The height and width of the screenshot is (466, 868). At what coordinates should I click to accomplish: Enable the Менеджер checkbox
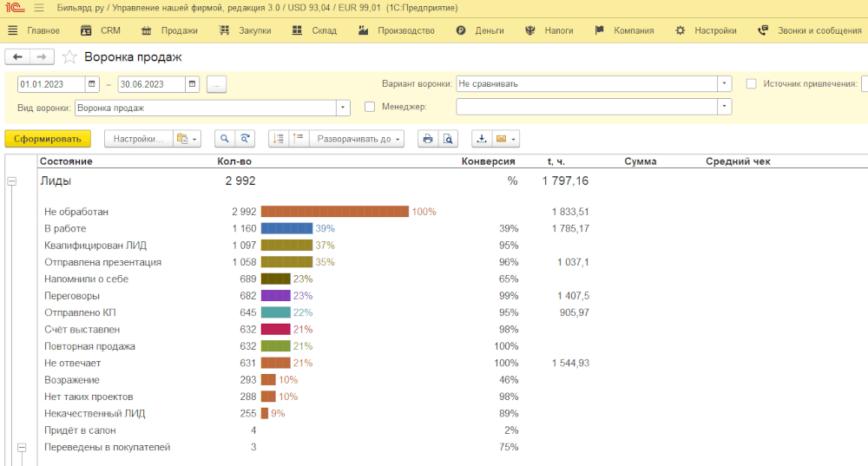click(370, 107)
